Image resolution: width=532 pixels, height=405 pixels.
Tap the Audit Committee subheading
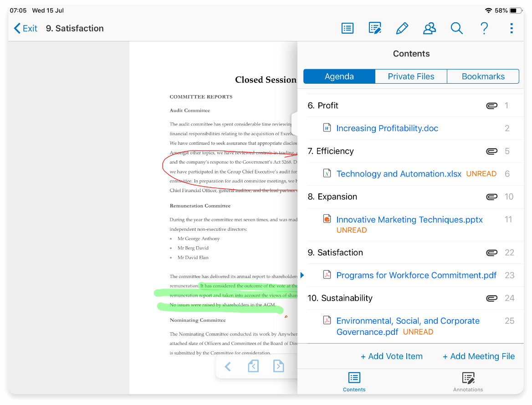click(189, 111)
